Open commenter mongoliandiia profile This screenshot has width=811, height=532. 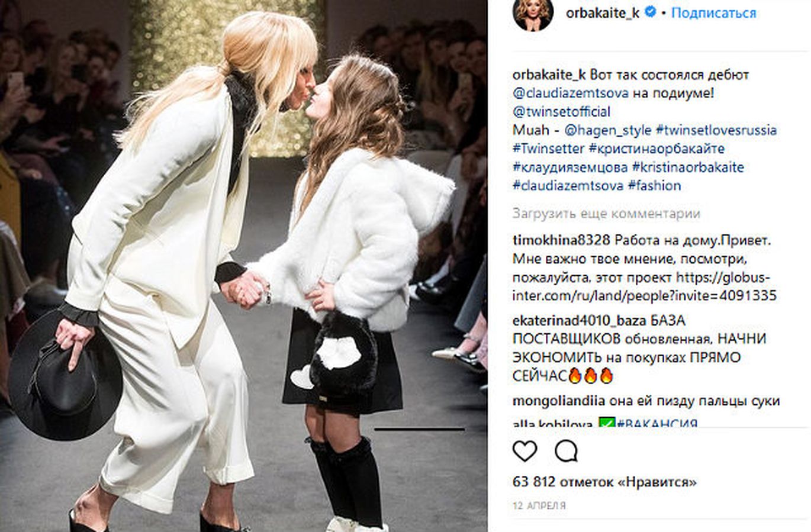tap(559, 401)
